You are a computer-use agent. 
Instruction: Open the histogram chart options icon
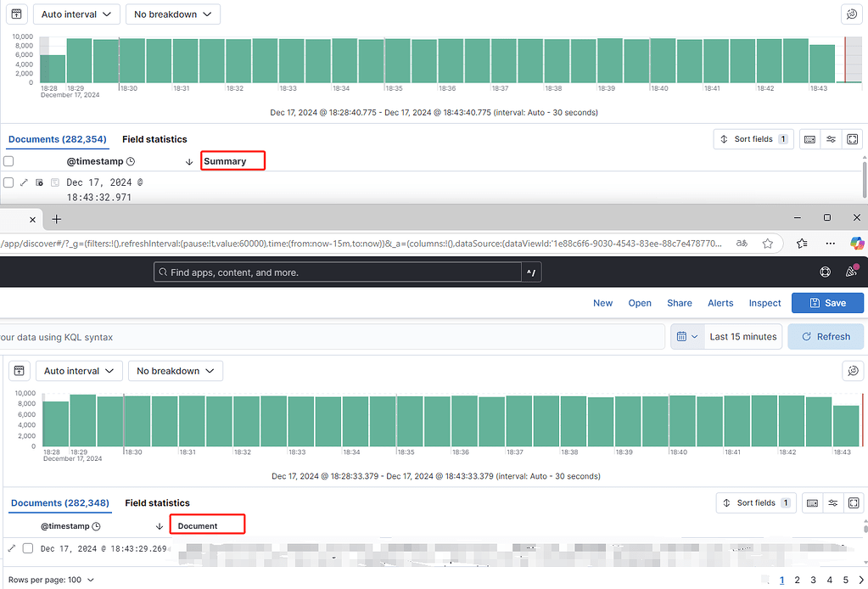(853, 371)
